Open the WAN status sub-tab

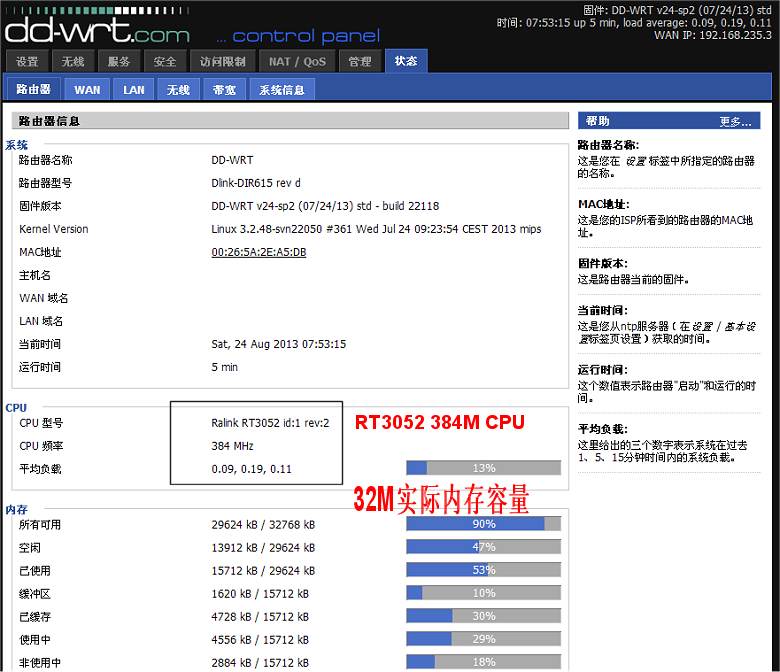point(87,90)
